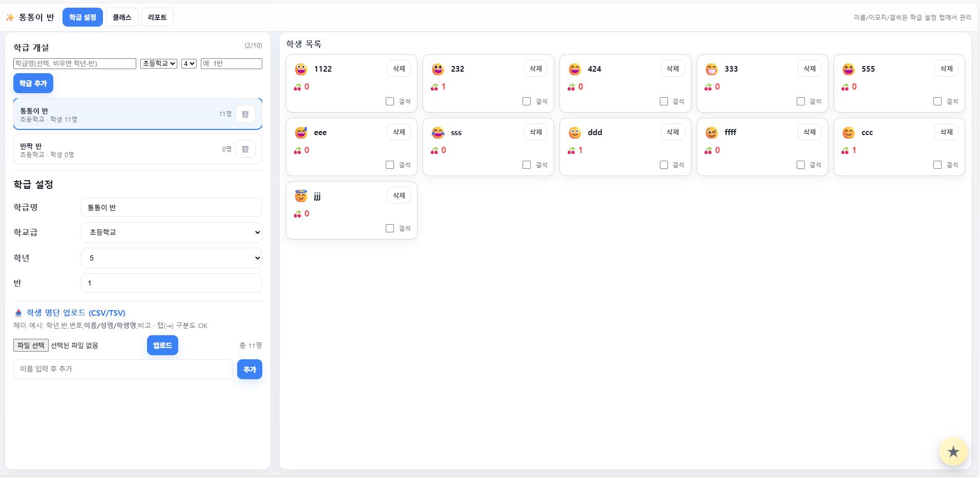Click the trash icon for 통통이 반

[245, 114]
